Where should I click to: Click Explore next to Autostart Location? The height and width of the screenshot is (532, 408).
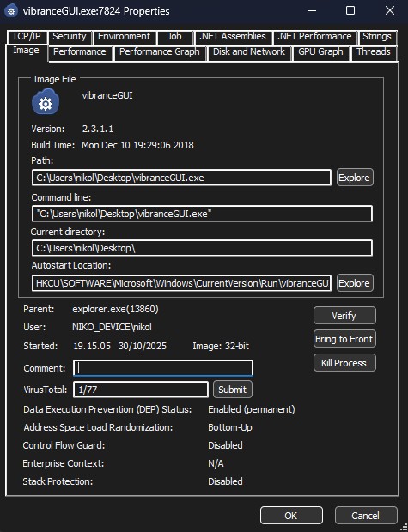(x=355, y=283)
